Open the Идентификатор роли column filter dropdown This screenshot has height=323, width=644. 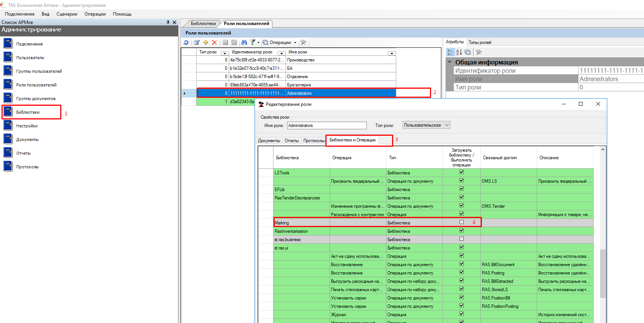(281, 53)
